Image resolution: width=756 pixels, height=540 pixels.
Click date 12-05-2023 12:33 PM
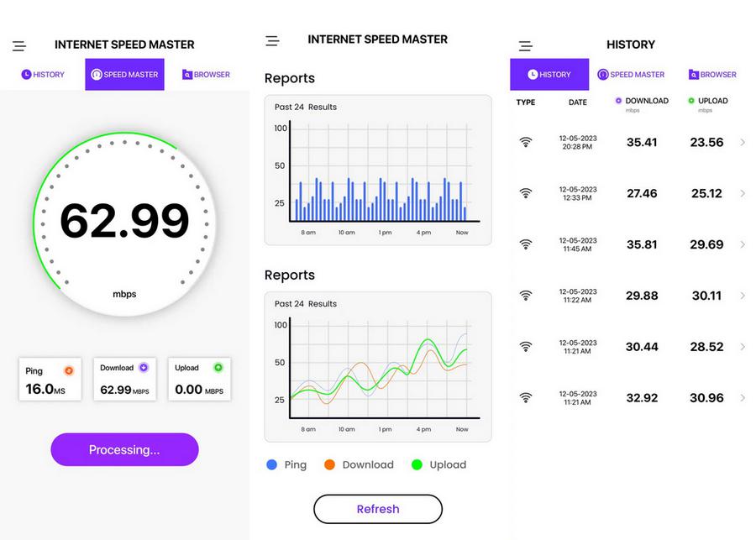(578, 193)
